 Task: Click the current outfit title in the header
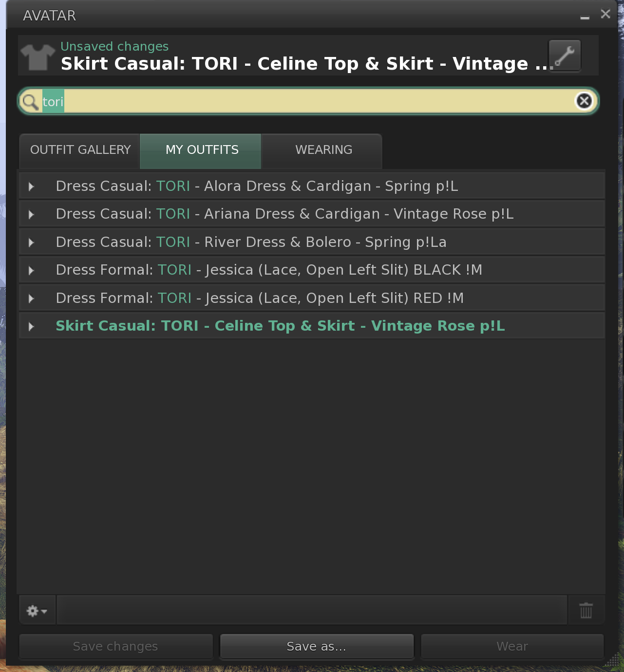point(307,64)
